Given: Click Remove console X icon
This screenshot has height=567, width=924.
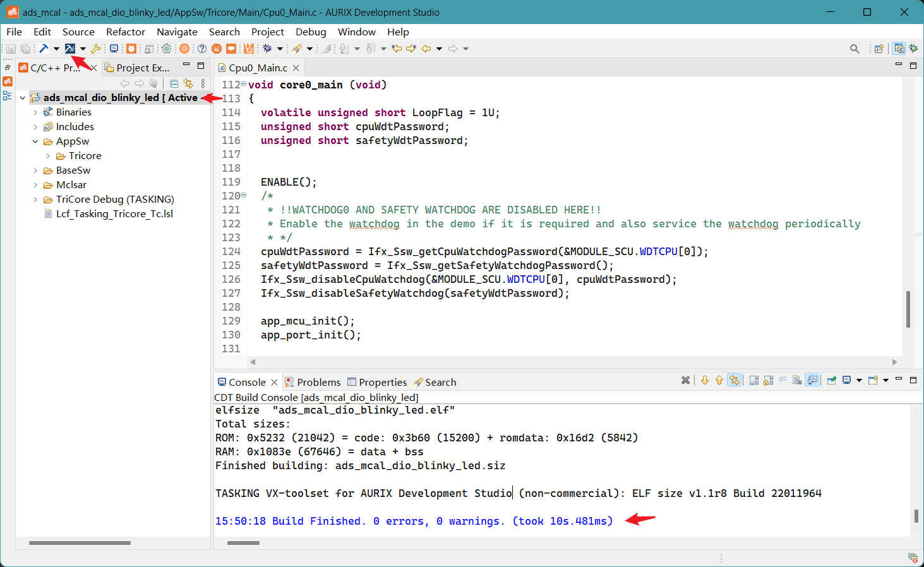Looking at the screenshot, I should pos(685,380).
